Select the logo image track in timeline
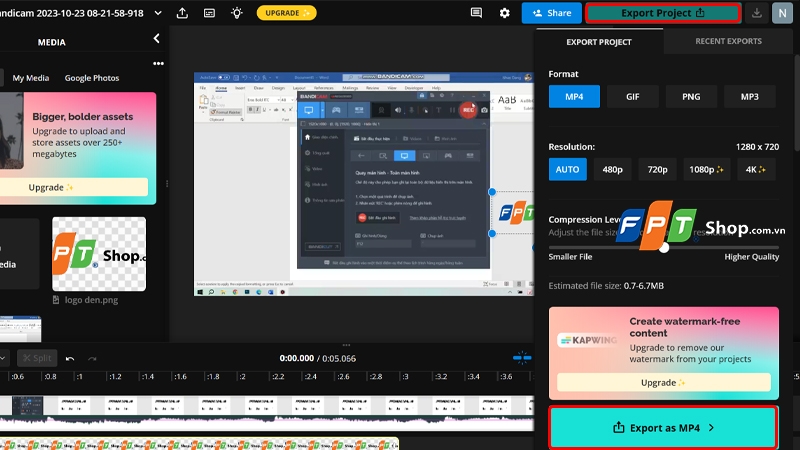 pos(199,444)
